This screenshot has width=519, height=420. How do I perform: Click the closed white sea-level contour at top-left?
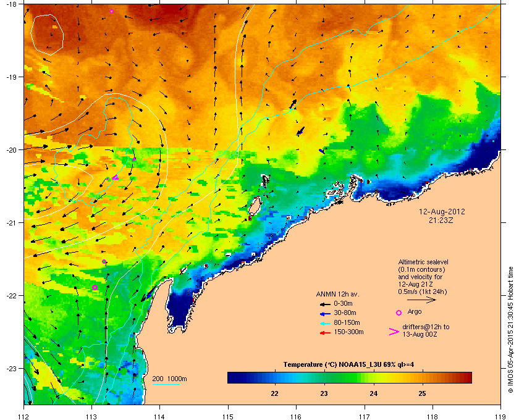tap(47, 35)
